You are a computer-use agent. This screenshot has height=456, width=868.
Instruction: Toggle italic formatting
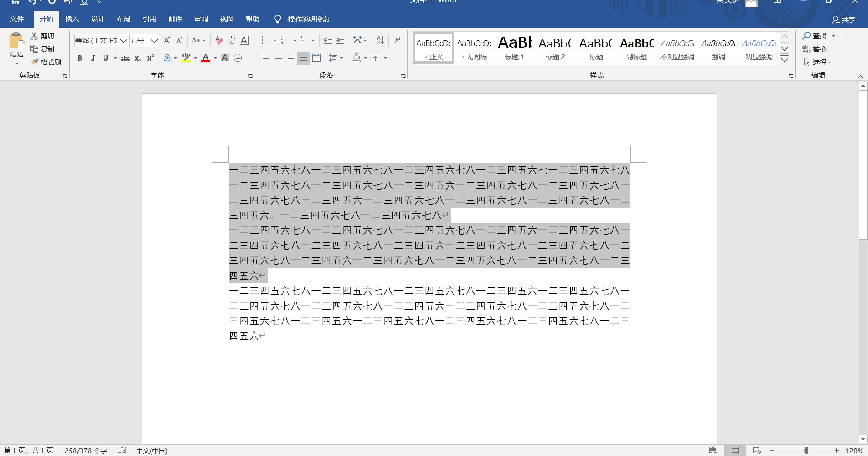pos(93,58)
